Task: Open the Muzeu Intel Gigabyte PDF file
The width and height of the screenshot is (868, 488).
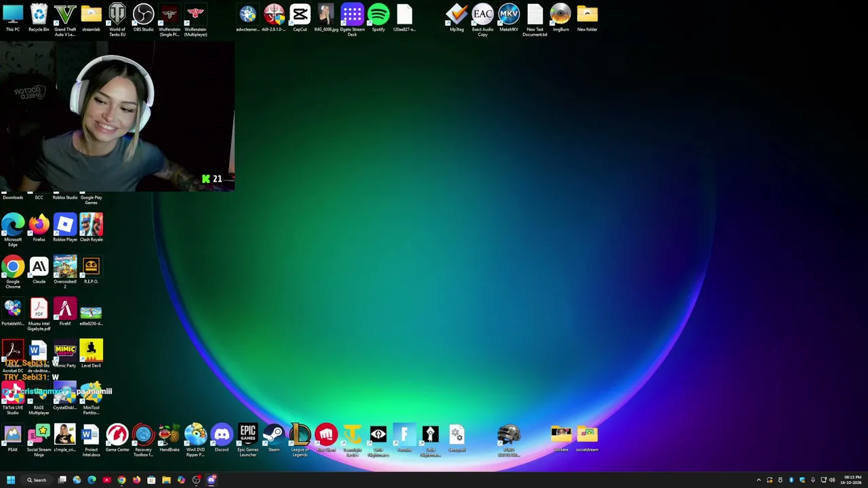Action: coord(39,314)
